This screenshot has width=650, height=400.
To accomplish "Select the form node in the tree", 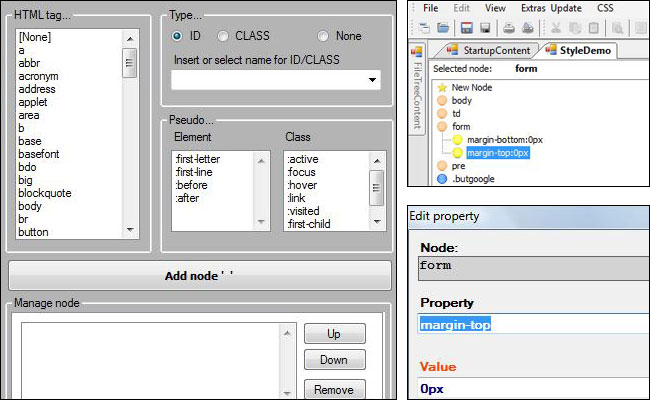I will [x=461, y=127].
